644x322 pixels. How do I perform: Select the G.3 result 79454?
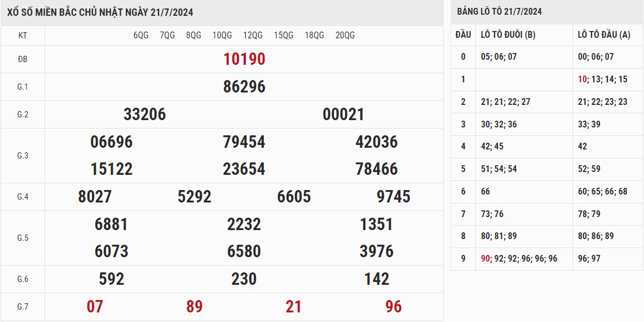244,142
